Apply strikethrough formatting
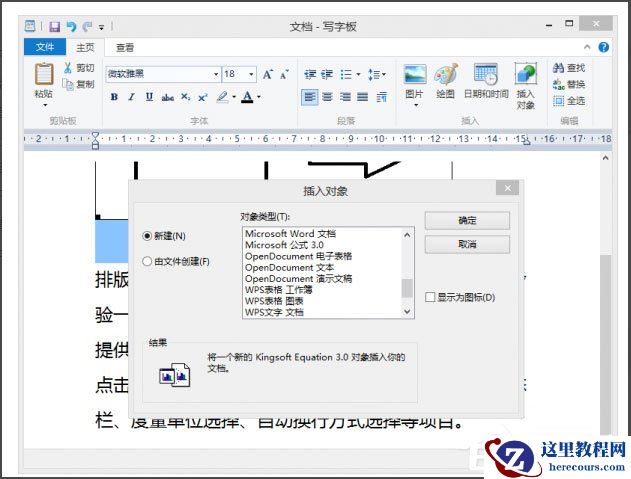This screenshot has height=479, width=631. (167, 97)
